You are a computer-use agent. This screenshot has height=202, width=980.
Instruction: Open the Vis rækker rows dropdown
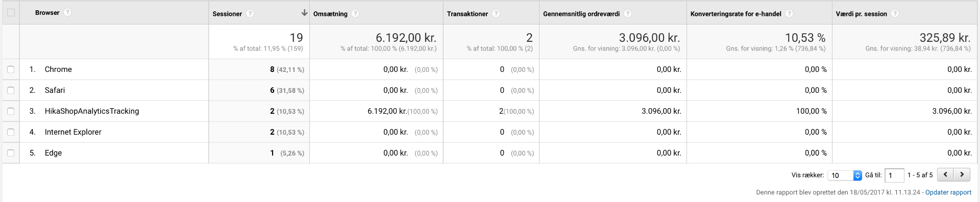(x=845, y=175)
